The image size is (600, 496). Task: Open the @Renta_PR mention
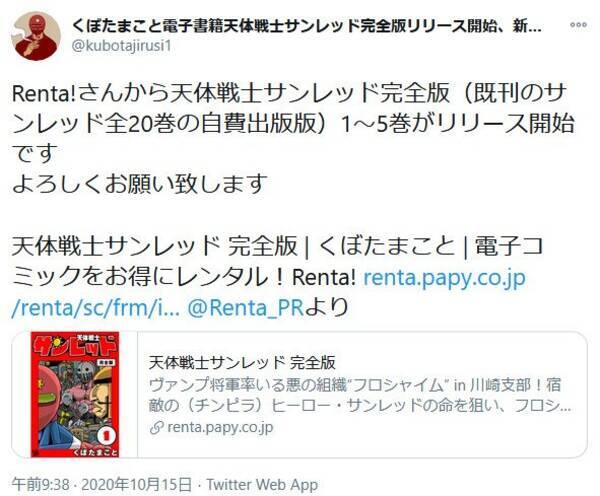point(245,308)
